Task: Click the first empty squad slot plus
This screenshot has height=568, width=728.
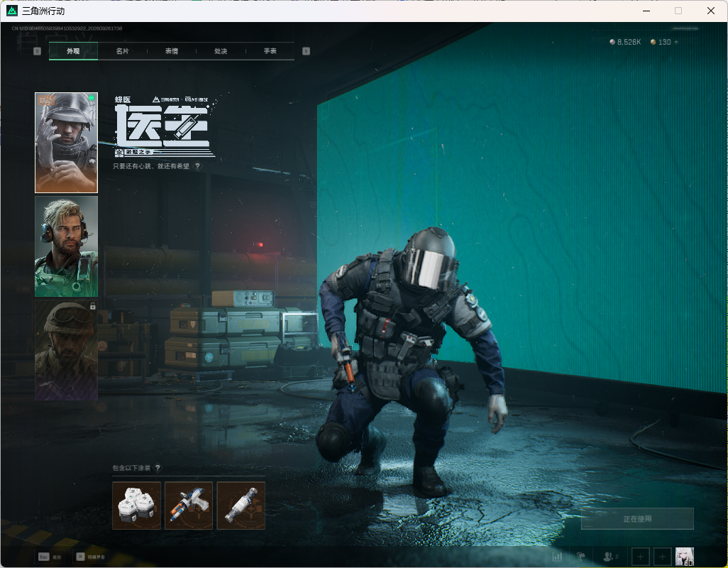Action: 641,557
